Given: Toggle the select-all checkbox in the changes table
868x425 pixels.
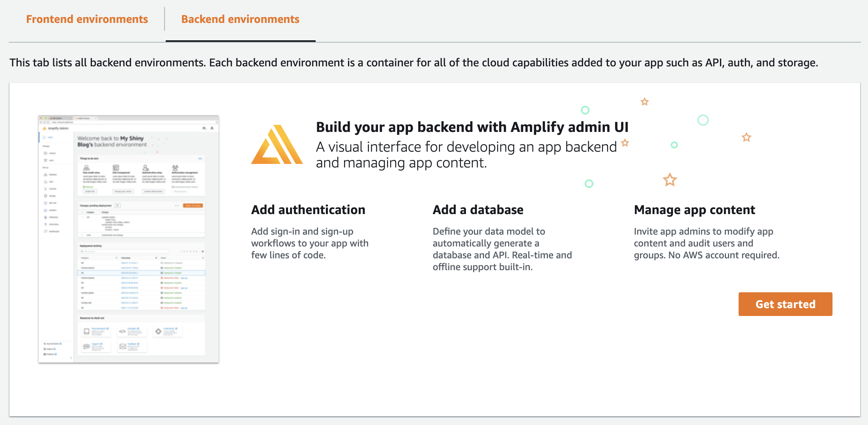Looking at the screenshot, I should point(82,212).
